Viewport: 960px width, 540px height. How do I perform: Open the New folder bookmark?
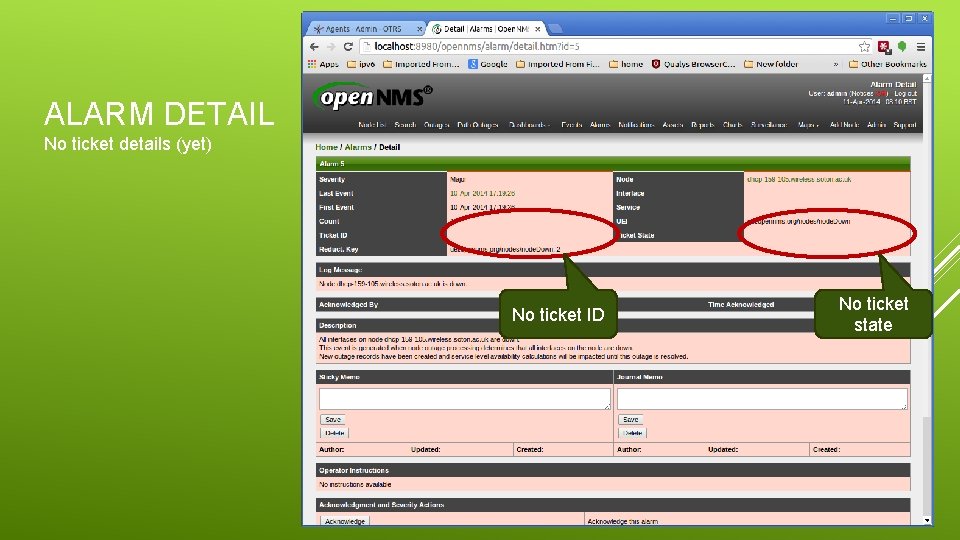[771, 64]
